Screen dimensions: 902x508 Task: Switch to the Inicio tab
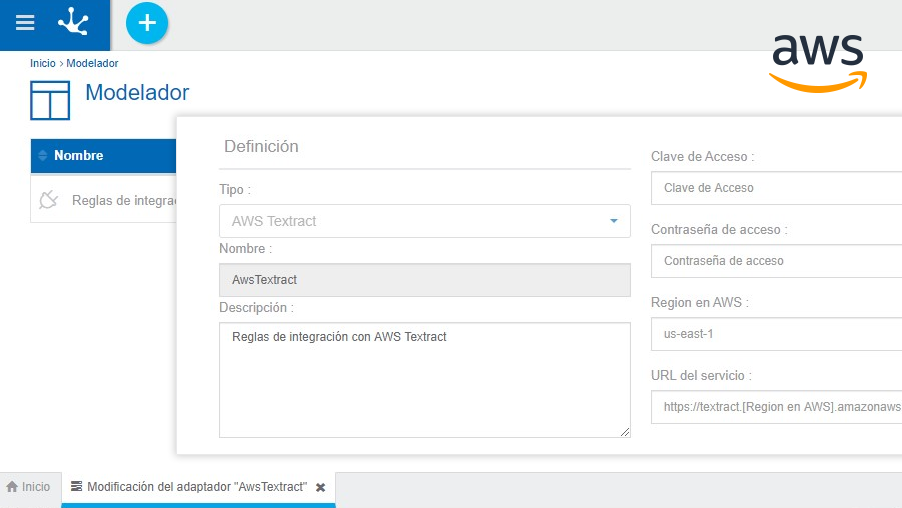30,487
